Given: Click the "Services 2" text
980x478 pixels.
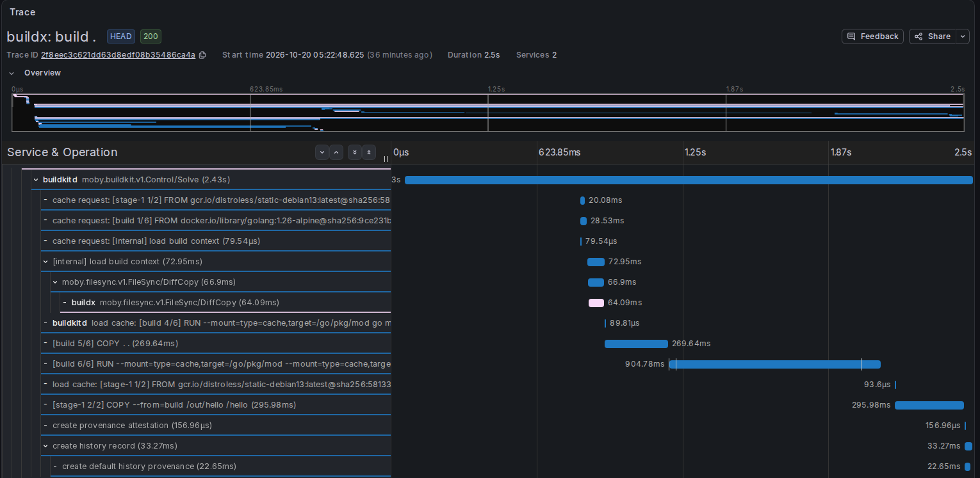Looking at the screenshot, I should click(x=536, y=55).
